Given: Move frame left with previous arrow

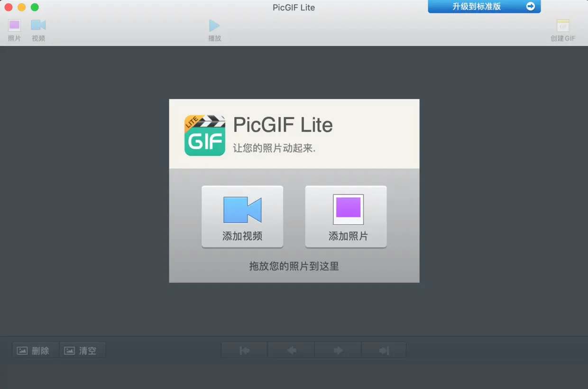Looking at the screenshot, I should (x=291, y=351).
